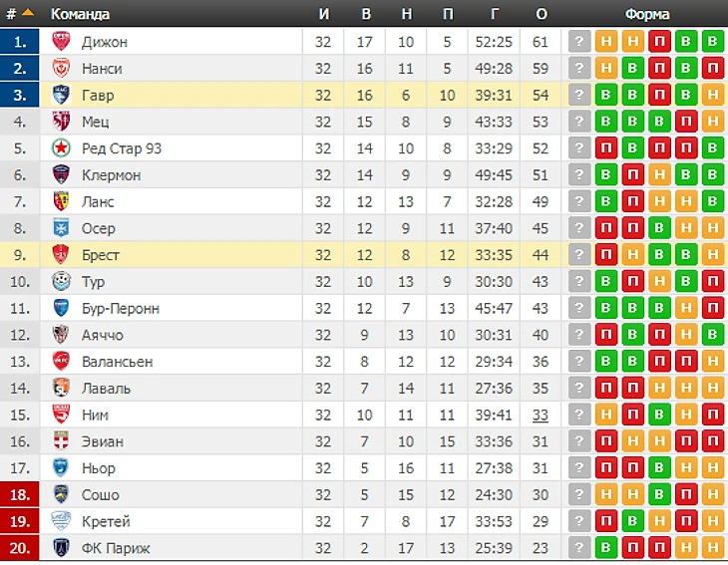Click the Red Star 93 crest
The height and width of the screenshot is (565, 728).
click(x=61, y=148)
